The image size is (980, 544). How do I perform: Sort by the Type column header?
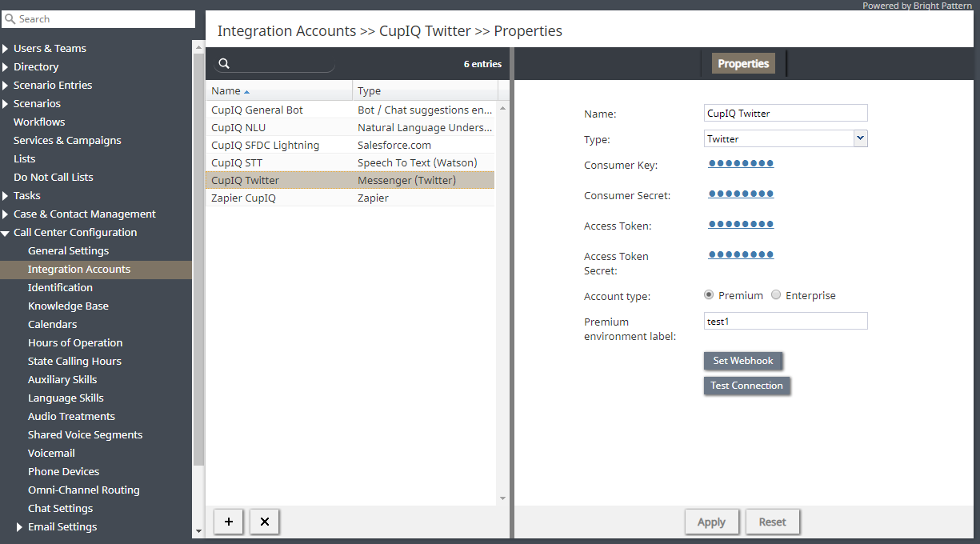tap(425, 90)
